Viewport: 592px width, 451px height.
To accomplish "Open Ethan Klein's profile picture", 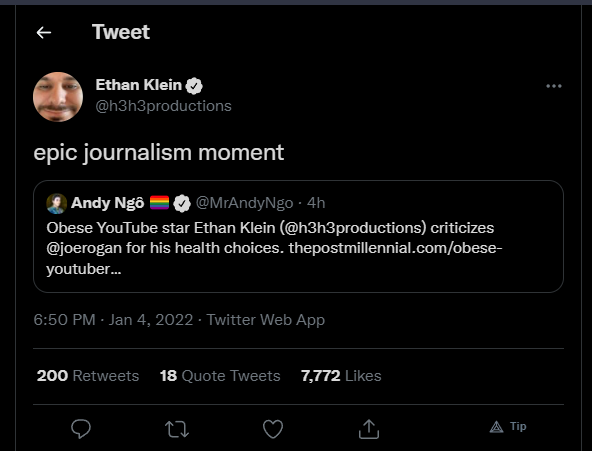I will click(x=58, y=97).
